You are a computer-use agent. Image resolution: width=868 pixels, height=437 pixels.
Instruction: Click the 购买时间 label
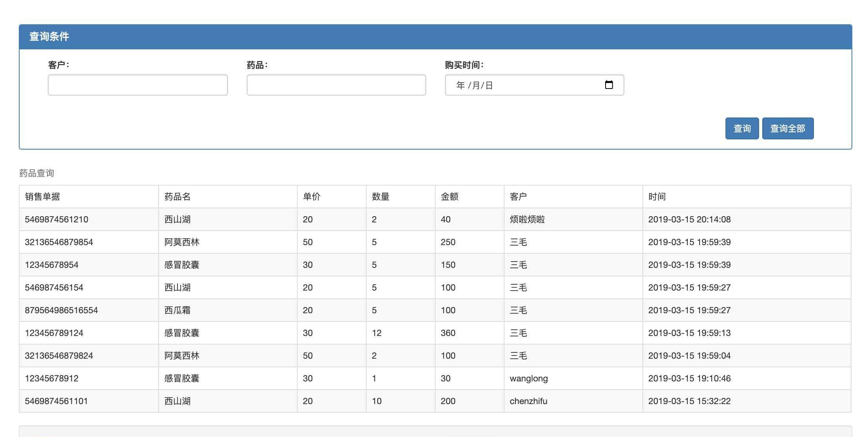pos(465,65)
